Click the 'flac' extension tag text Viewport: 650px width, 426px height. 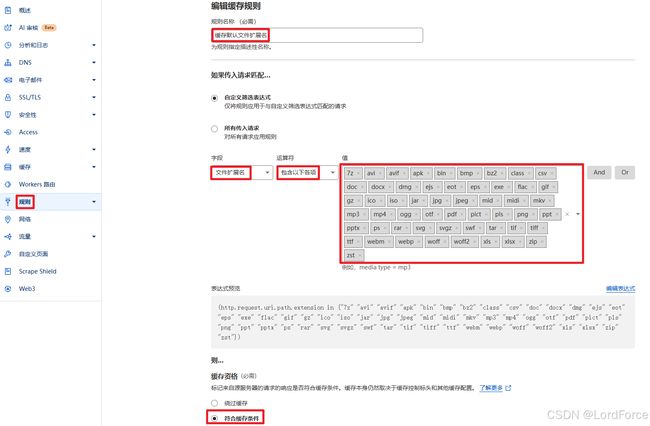[522, 187]
